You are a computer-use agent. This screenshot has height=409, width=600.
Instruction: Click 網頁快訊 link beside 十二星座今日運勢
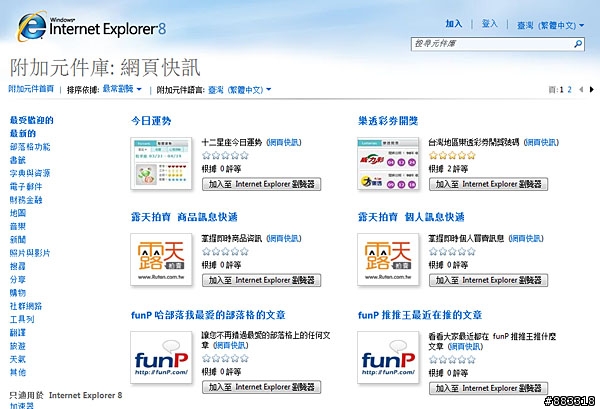[x=284, y=142]
